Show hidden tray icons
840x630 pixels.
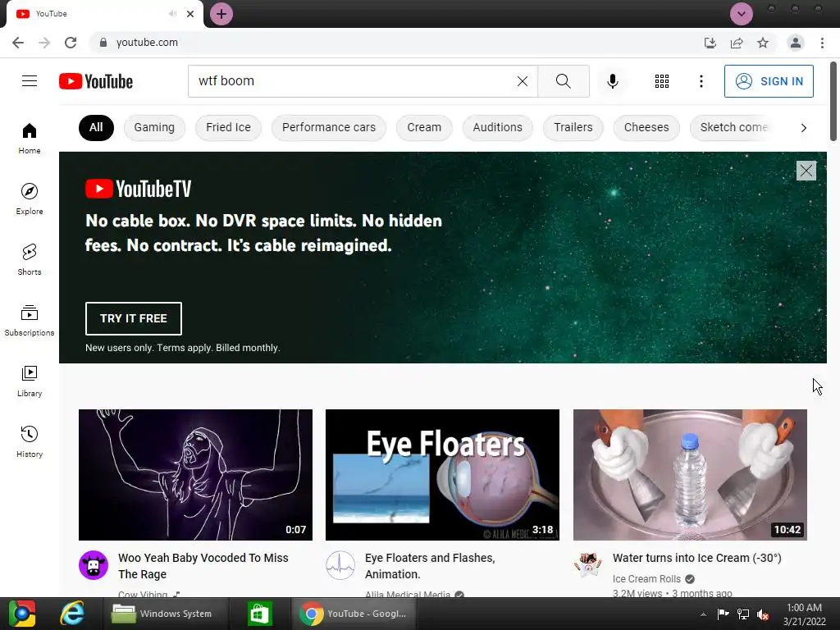(703, 614)
